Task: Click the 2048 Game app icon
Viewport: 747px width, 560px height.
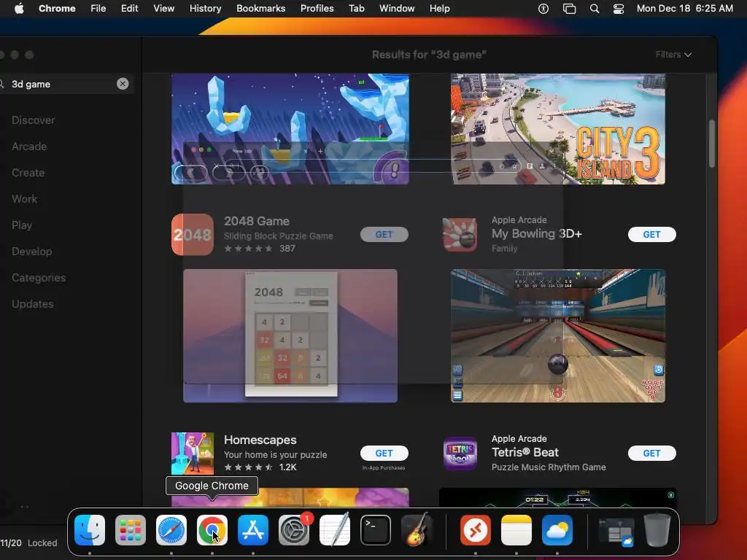Action: pyautogui.click(x=193, y=234)
